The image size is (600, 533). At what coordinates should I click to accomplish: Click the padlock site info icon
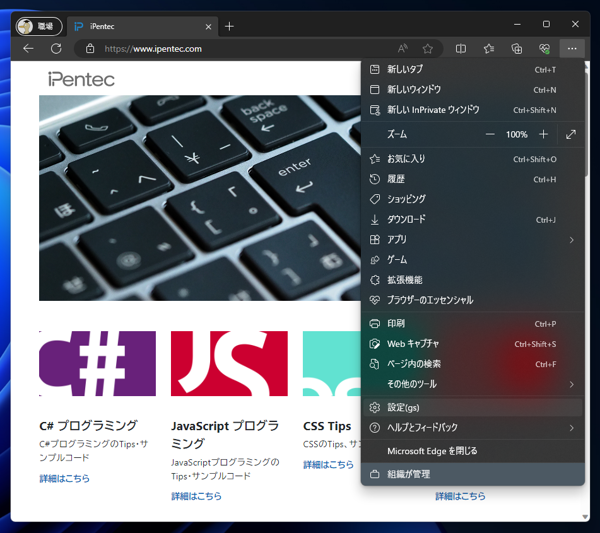click(x=90, y=49)
